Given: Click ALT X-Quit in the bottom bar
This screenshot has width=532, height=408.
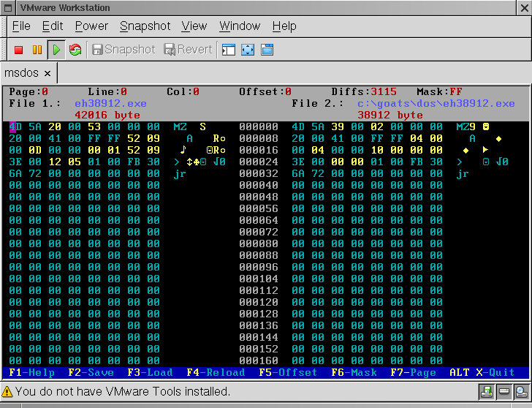Looking at the screenshot, I should coord(482,373).
